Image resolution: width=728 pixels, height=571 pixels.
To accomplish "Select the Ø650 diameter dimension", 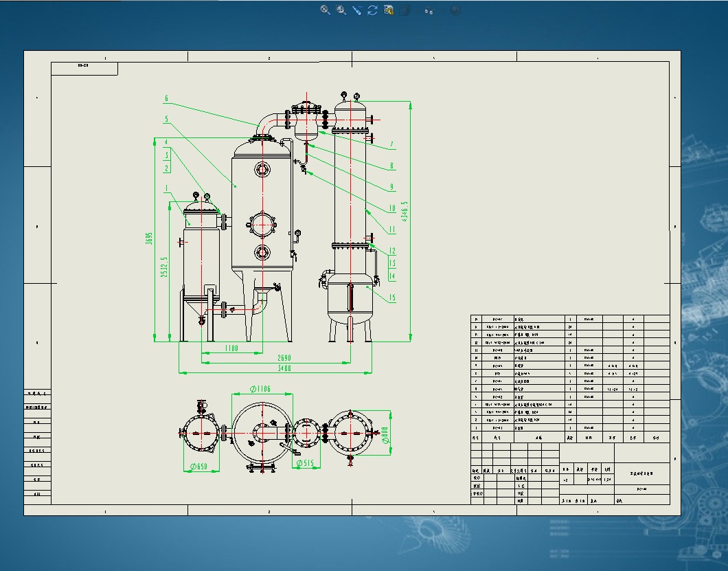I will click(x=199, y=467).
